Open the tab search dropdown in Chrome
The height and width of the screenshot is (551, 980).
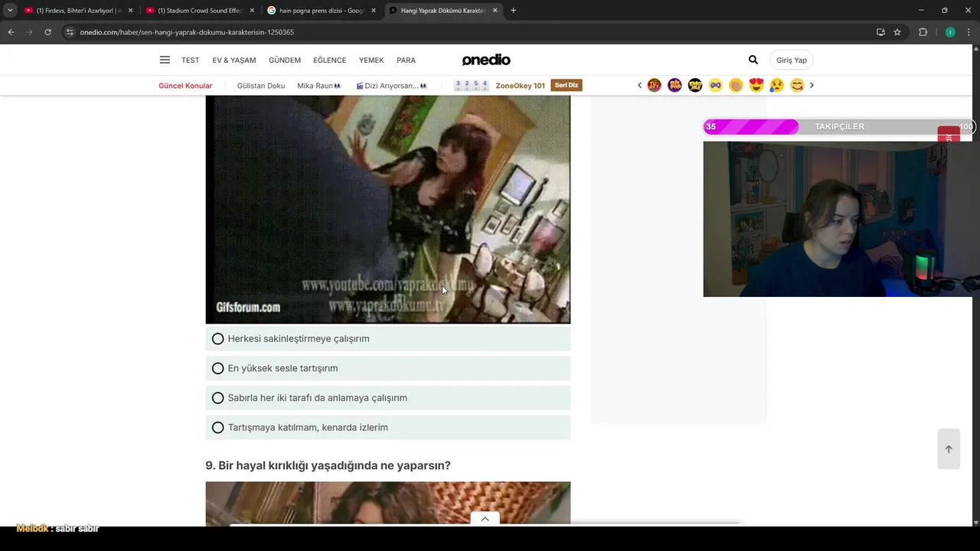tap(9, 11)
